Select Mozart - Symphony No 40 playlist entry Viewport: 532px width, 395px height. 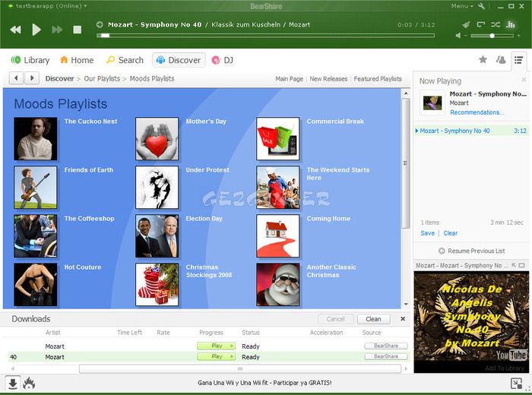[471, 131]
